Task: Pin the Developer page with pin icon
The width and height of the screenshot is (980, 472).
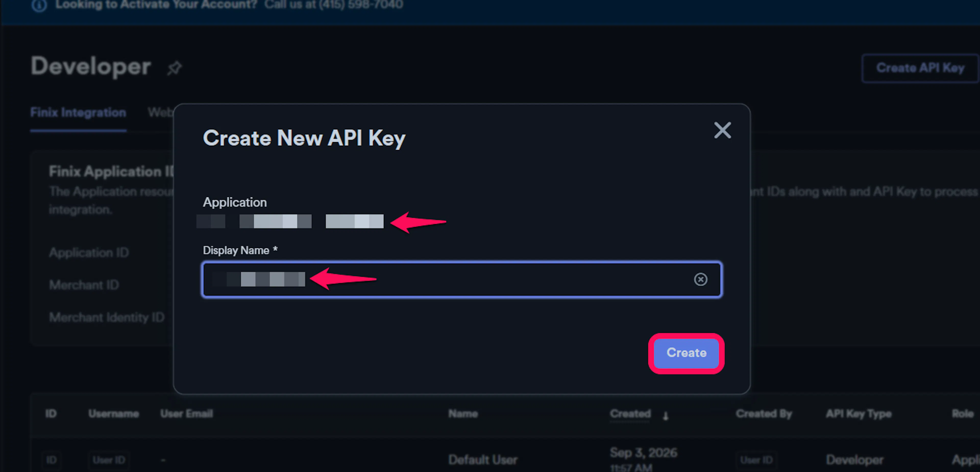Action: coord(175,68)
